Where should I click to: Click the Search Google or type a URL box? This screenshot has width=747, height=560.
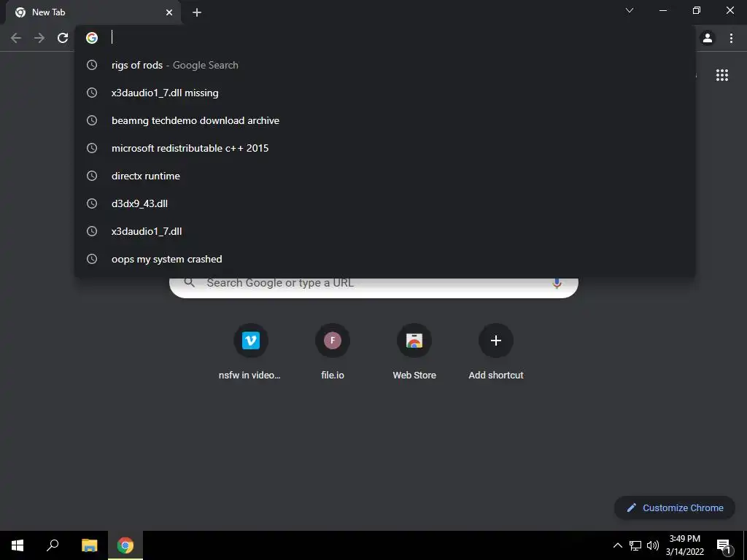[x=374, y=287]
